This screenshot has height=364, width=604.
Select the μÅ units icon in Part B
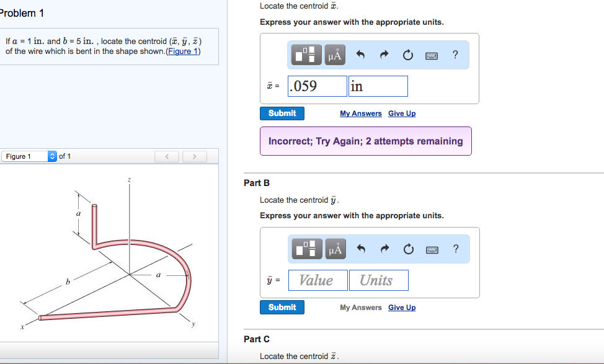pos(334,248)
